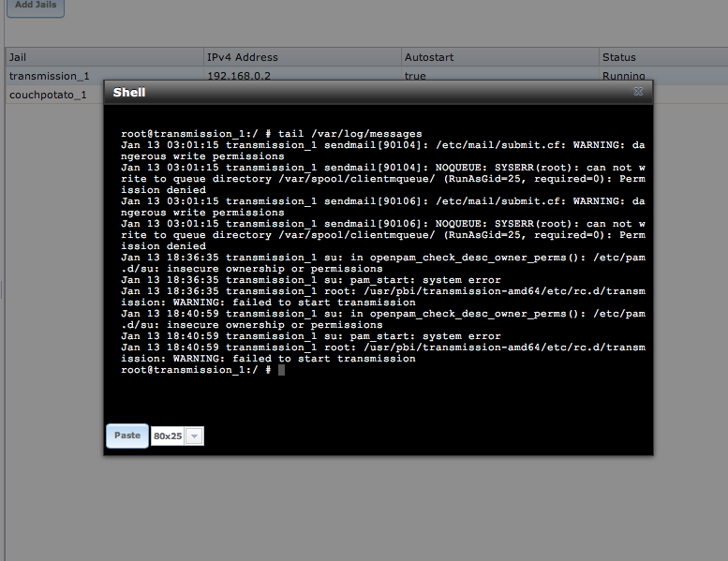Sort by Status column header
This screenshot has height=561, width=728.
[x=663, y=57]
